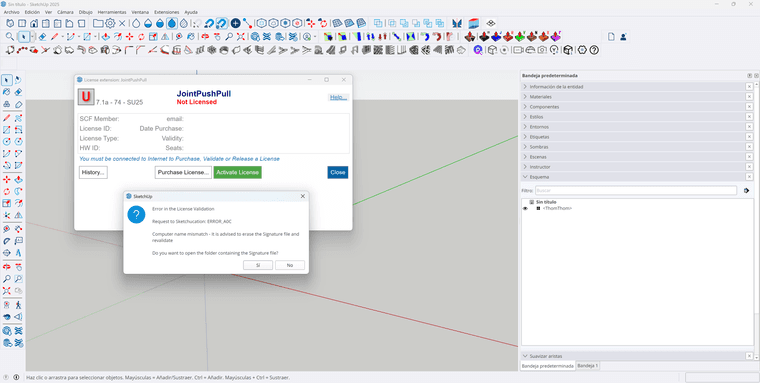Open the gear settings icon in top toolbar
This screenshot has height=383, width=760.
110,23
